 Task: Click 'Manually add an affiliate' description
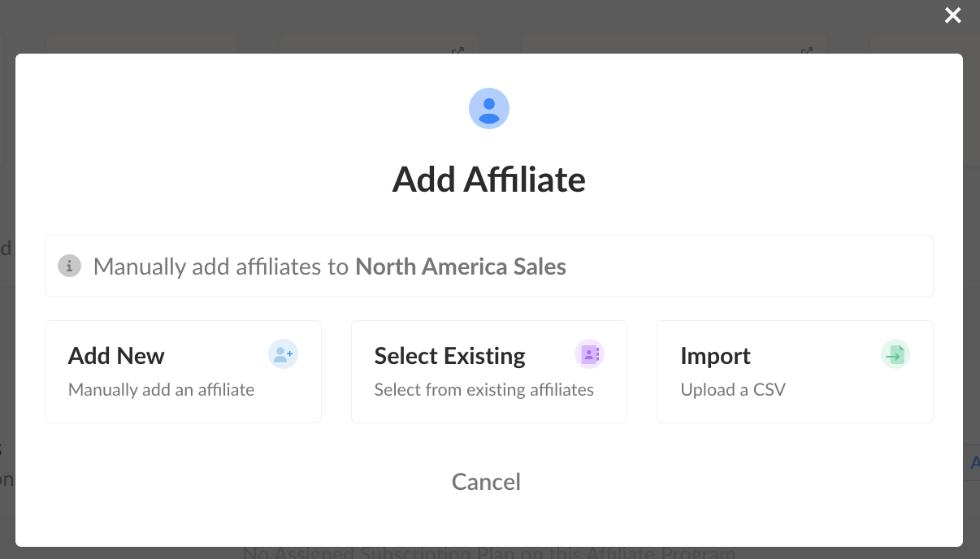[162, 390]
